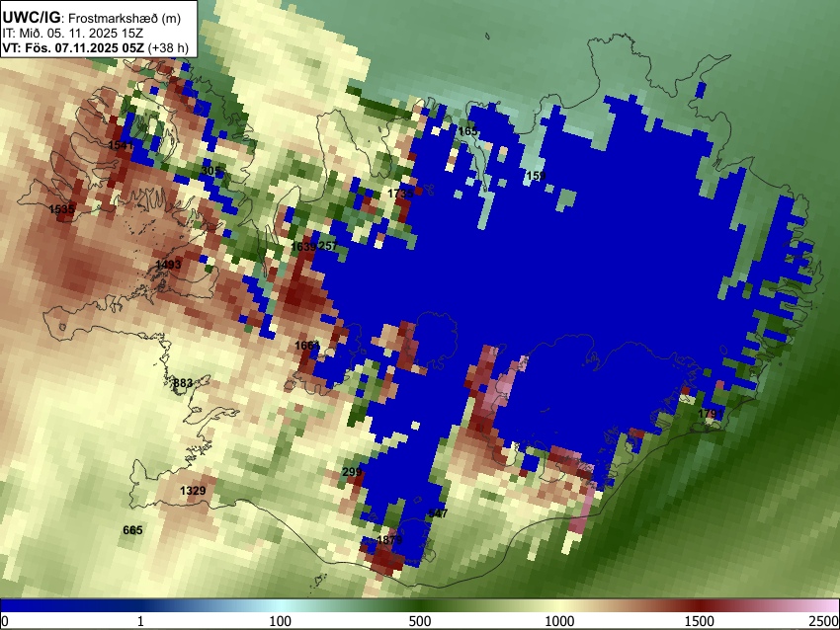Image resolution: width=840 pixels, height=630 pixels.
Task: Click the dark blue end of the color scale
Action: click(x=11, y=605)
